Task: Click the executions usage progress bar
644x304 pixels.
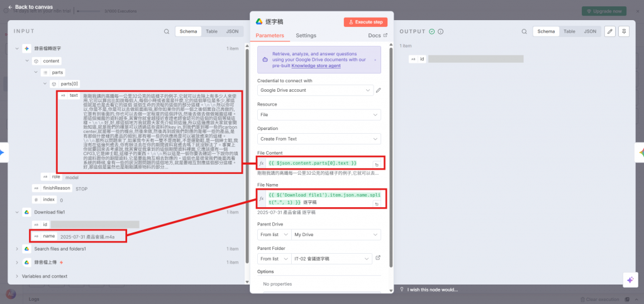Action: coord(88,11)
